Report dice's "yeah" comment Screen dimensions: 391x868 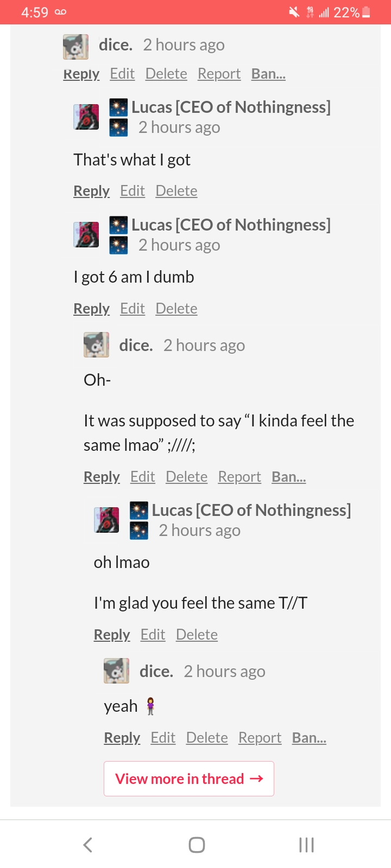[x=260, y=738]
